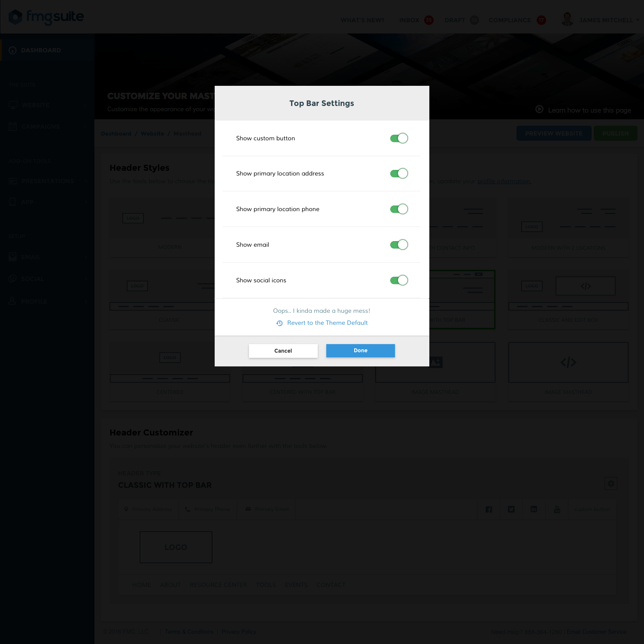Expand the Website sidebar section
Screen dimensions: 644x644
click(47, 105)
